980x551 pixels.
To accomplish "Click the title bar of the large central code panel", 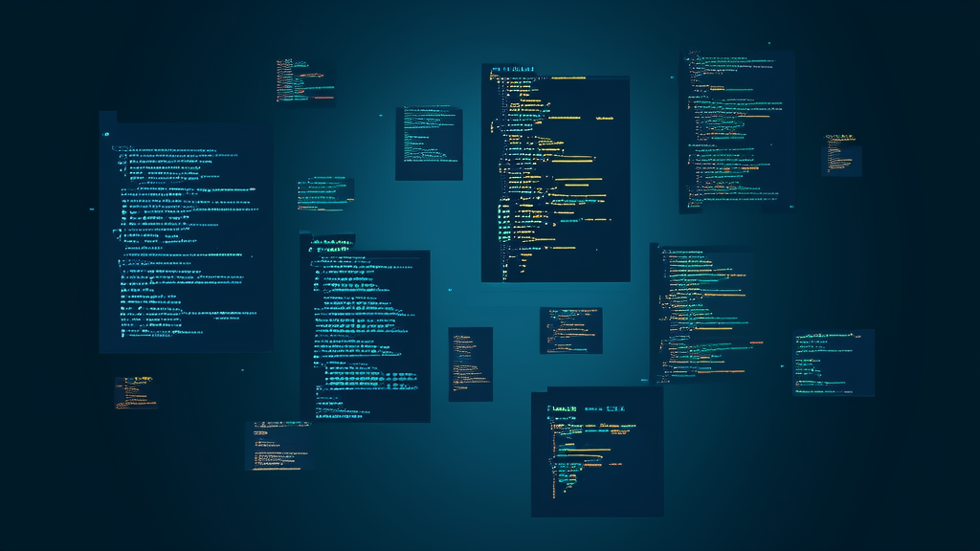I will 512,68.
